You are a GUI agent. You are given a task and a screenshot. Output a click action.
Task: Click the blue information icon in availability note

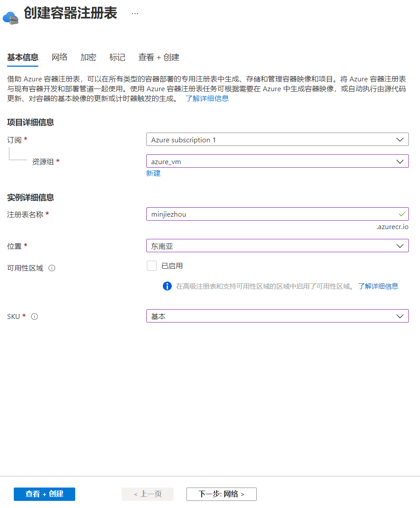167,286
